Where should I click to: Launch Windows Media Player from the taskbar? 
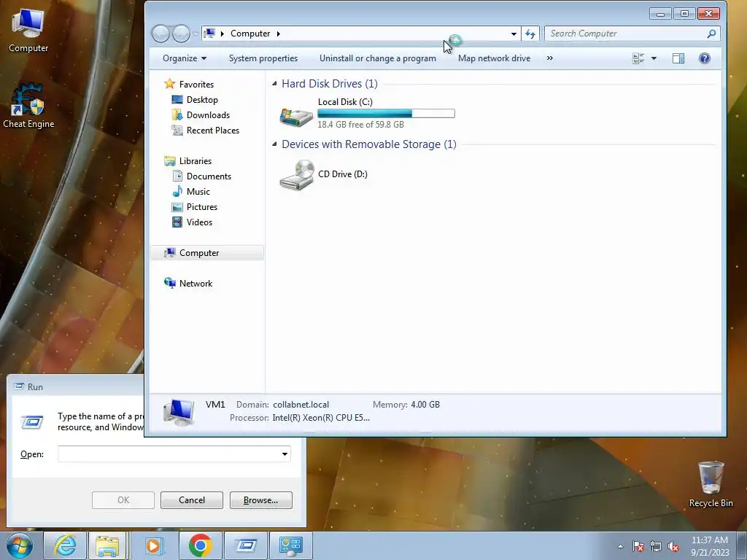153,545
